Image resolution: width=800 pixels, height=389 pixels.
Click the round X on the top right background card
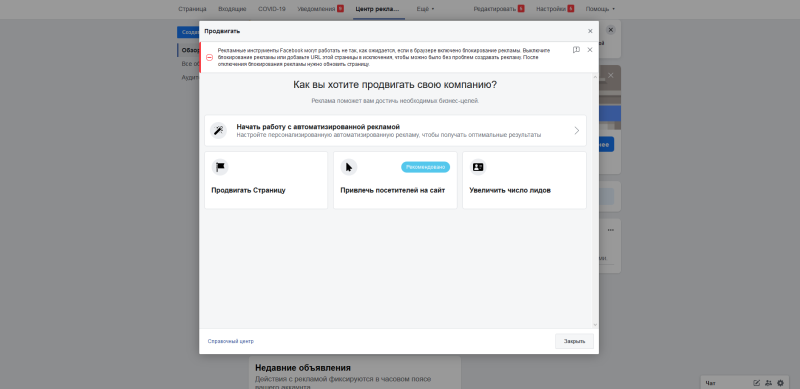coord(611,30)
